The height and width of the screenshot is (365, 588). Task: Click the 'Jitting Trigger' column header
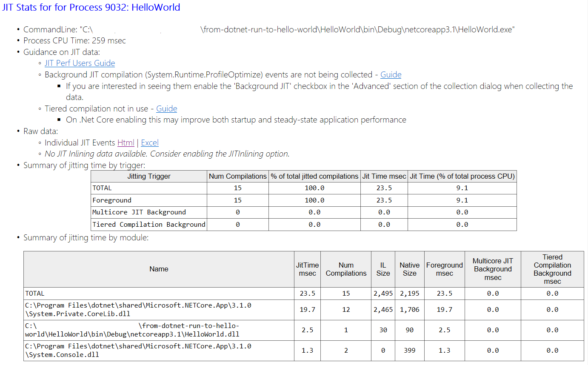pos(149,176)
